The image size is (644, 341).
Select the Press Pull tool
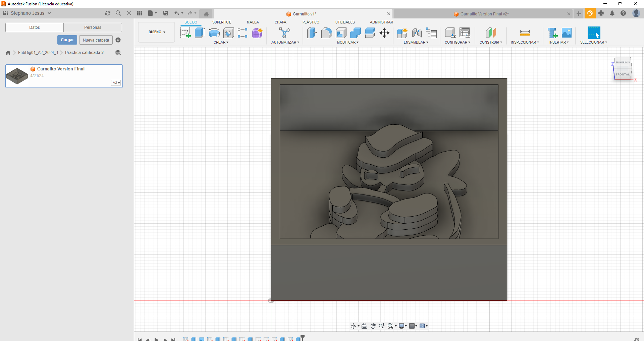312,33
